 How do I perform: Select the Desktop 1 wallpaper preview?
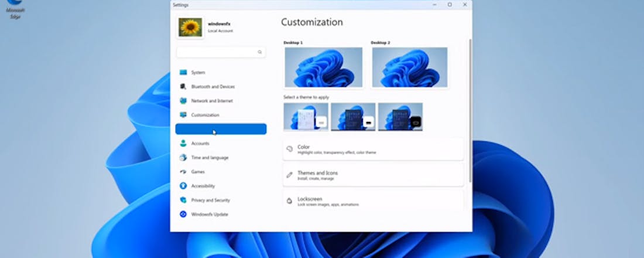[324, 67]
